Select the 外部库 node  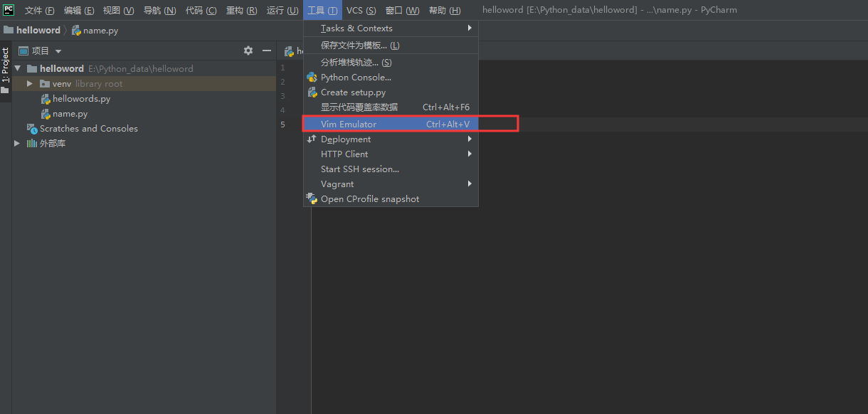53,144
